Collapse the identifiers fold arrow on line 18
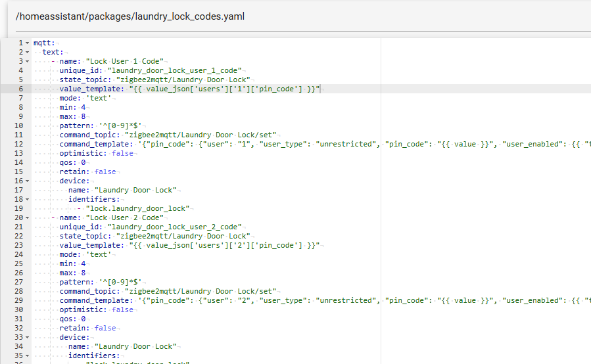The width and height of the screenshot is (591, 364). tap(27, 199)
